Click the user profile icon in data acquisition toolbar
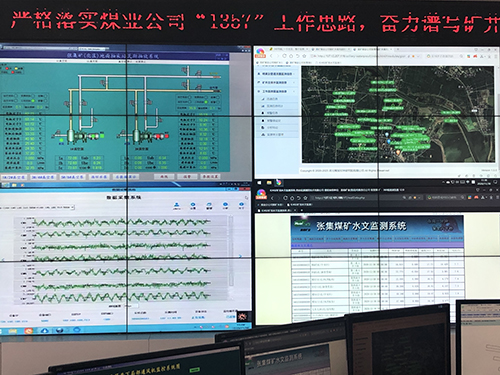The width and height of the screenshot is (500, 375). coord(177,205)
